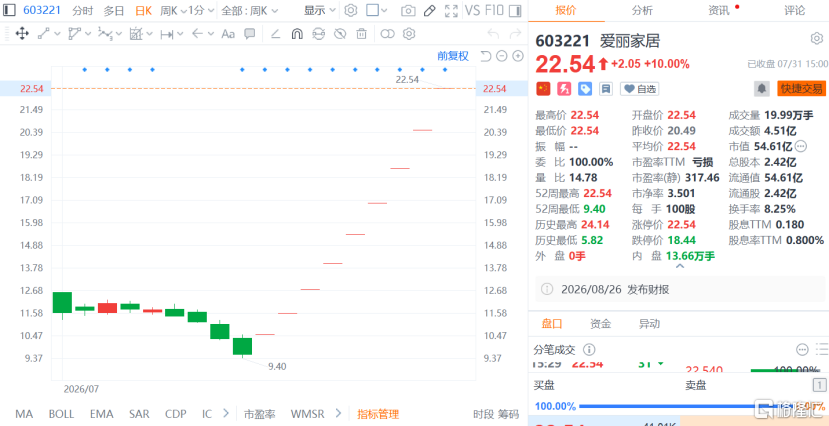The width and height of the screenshot is (829, 426).
Task: Select the measurement chart tool
Action: 135,34
